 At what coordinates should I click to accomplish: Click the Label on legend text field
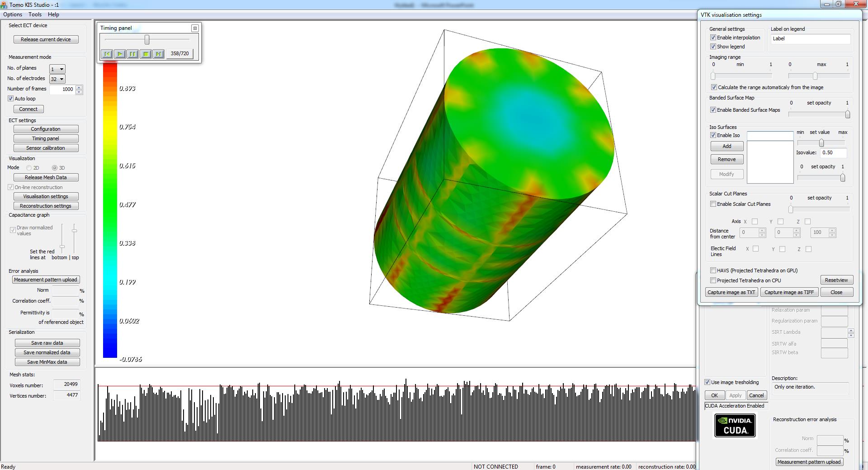tap(810, 38)
